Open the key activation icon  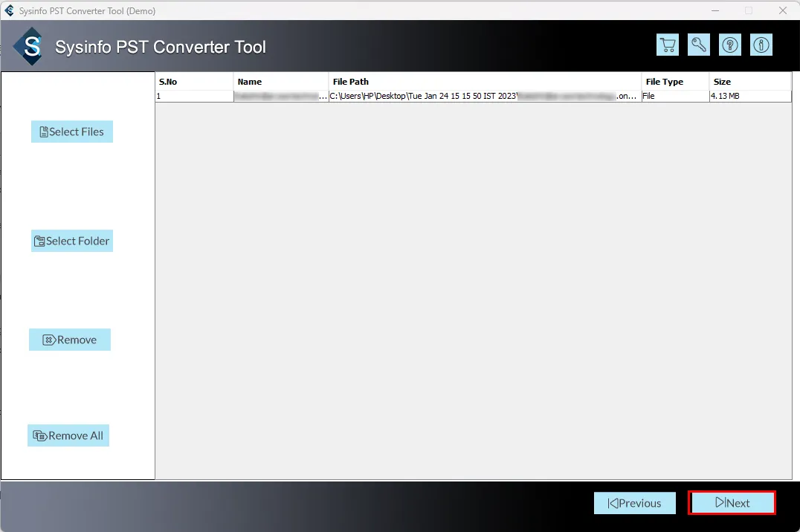pyautogui.click(x=699, y=45)
